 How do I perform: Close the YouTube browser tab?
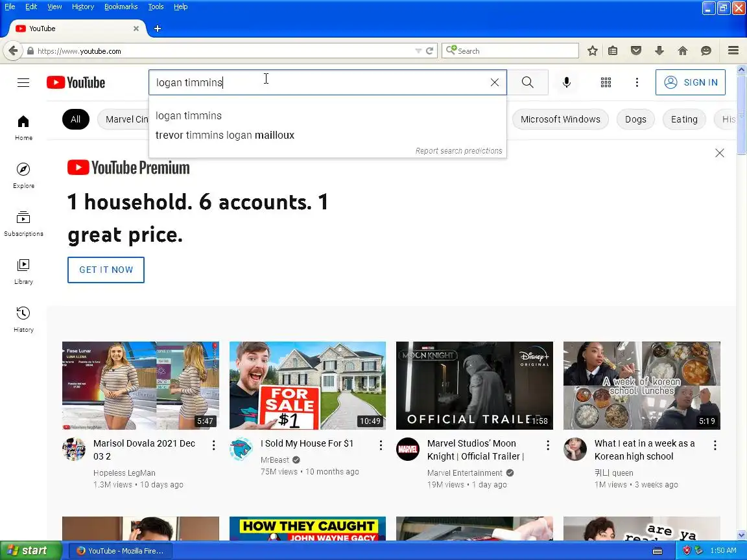(x=136, y=29)
